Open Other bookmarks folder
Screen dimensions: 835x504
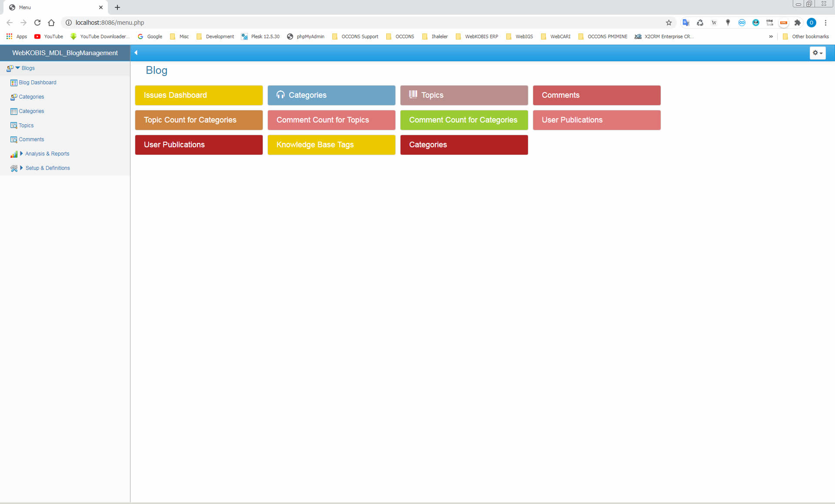(806, 36)
